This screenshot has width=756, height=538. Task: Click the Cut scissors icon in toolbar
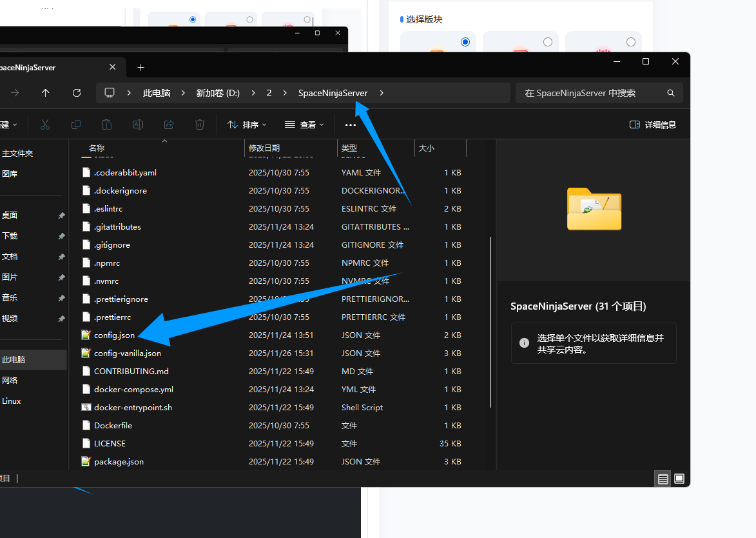point(45,125)
